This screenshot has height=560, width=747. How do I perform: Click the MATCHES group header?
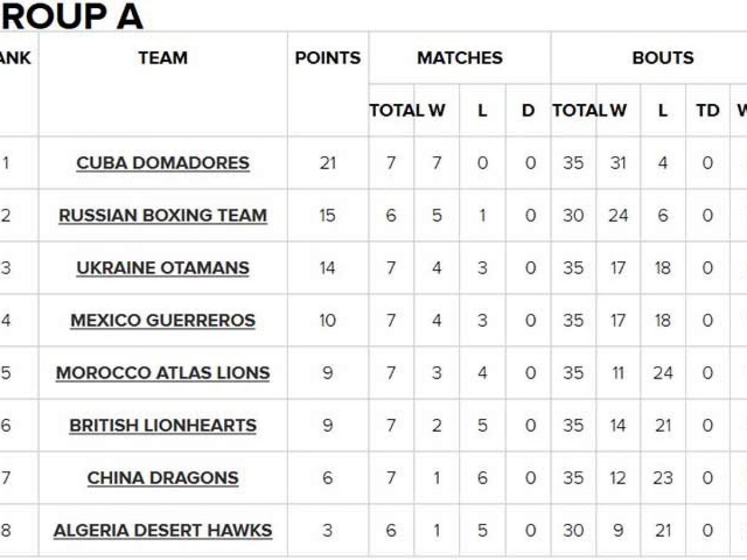click(459, 58)
